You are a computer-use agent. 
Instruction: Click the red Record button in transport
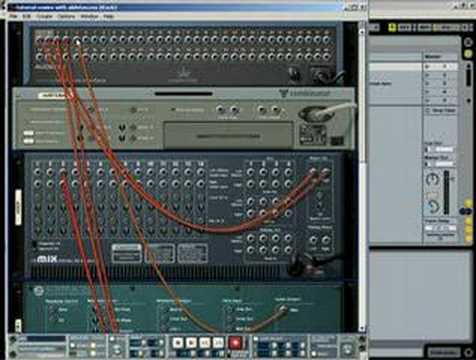235,342
